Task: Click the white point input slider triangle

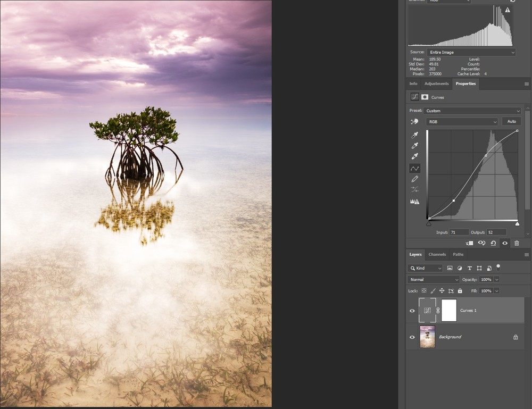Action: pos(517,224)
